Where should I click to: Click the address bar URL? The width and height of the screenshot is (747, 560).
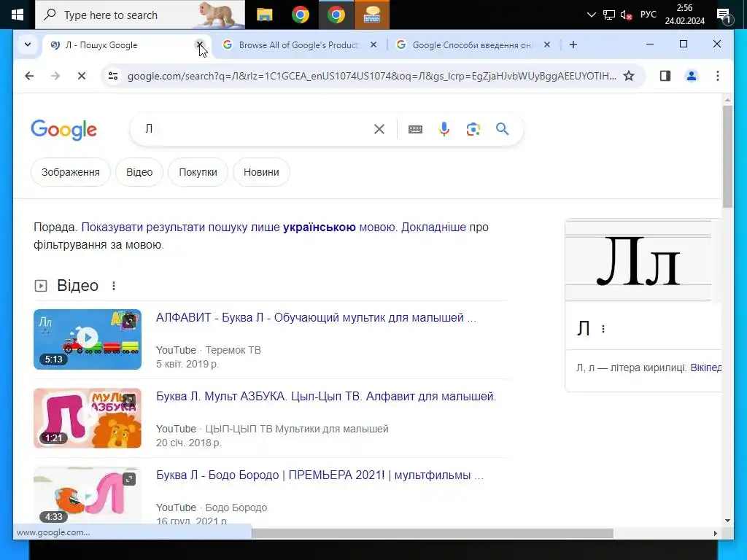tap(371, 76)
